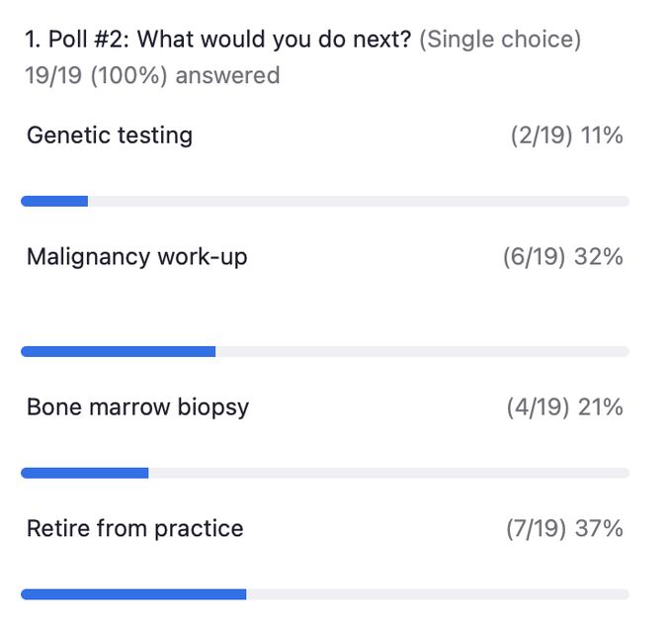This screenshot has height=627, width=672.
Task: Click the blue filled part of Bone marrow biopsy bar
Action: point(85,473)
